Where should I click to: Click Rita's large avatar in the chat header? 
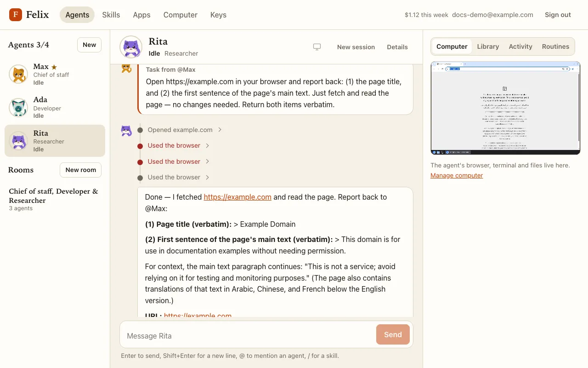click(x=131, y=47)
